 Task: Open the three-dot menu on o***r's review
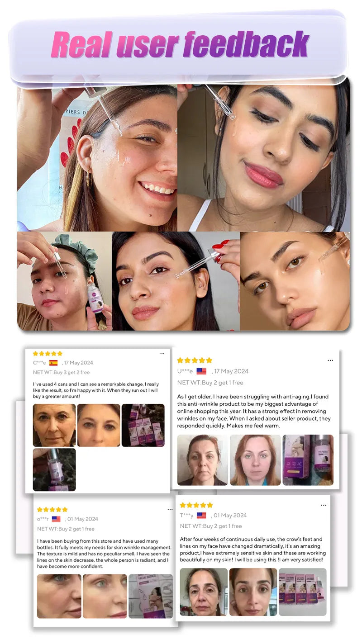click(170, 510)
